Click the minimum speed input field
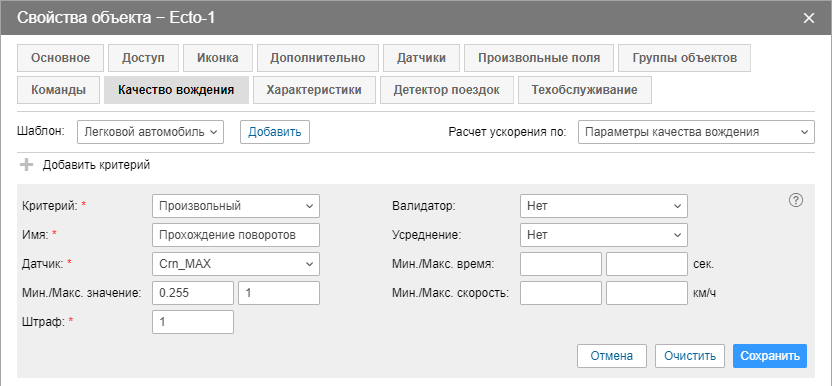Screen dimensions: 832x386 (561, 293)
